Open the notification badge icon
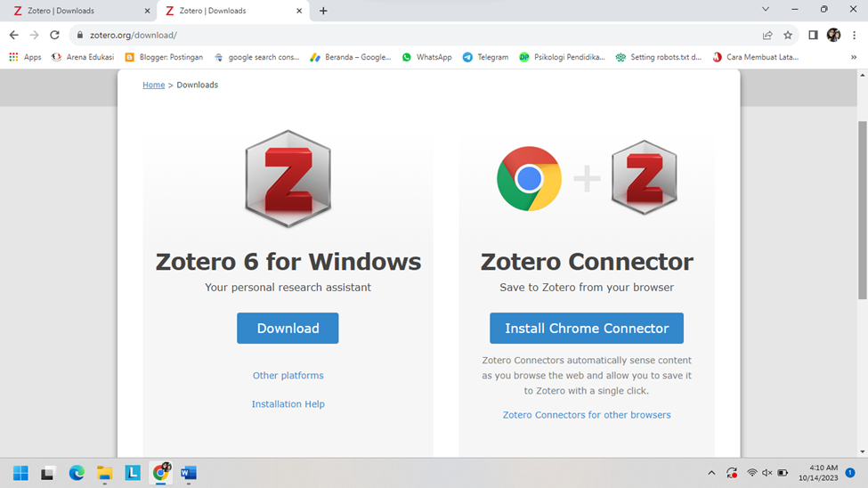 point(850,473)
